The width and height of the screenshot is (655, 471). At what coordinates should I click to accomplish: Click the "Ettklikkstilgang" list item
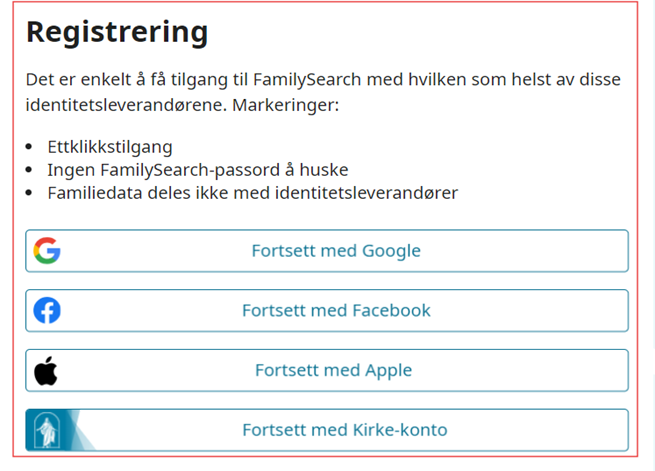(110, 147)
